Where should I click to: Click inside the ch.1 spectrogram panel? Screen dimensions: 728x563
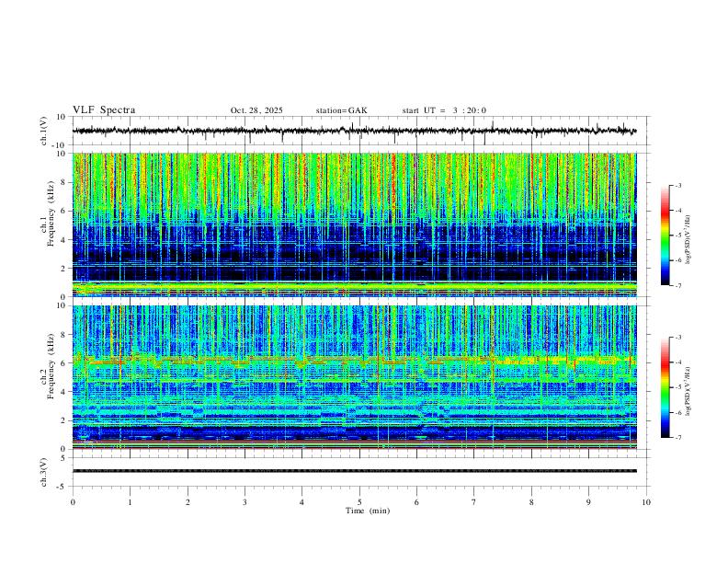(354, 224)
